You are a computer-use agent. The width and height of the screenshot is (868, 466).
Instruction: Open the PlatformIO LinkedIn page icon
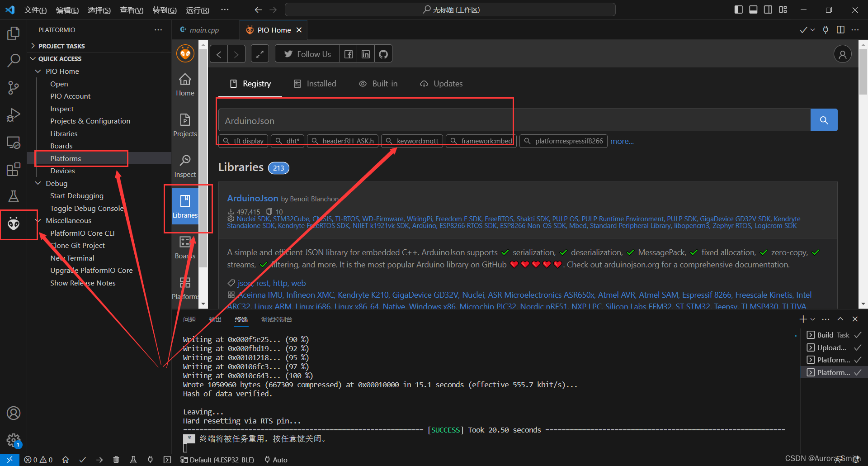click(x=366, y=54)
